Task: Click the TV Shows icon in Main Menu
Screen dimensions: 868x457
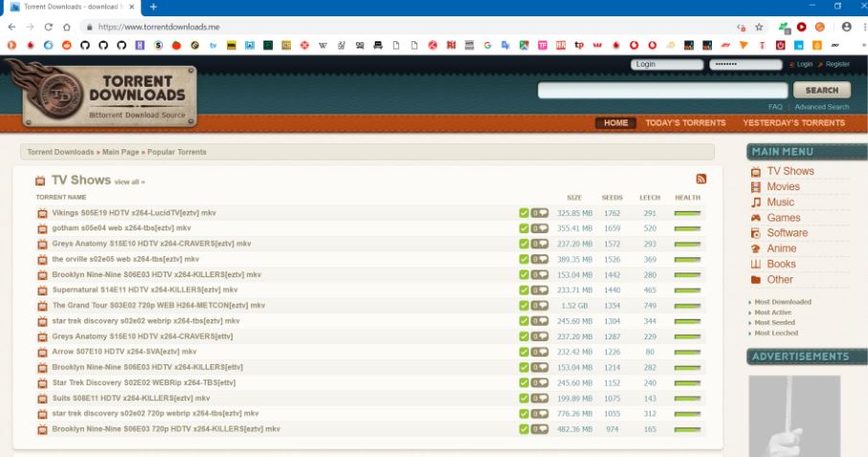Action: [756, 171]
